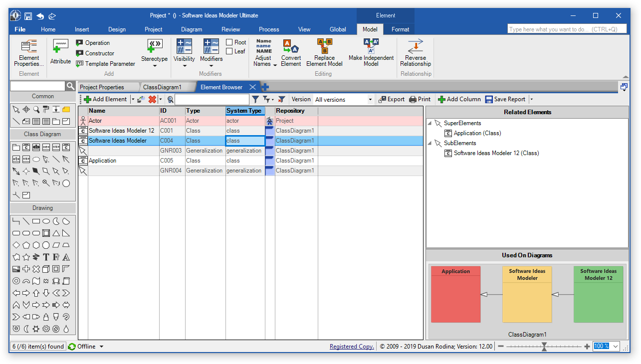Screen dimensions: 641x364
Task: Open the Visibility options menu
Action: [x=184, y=54]
